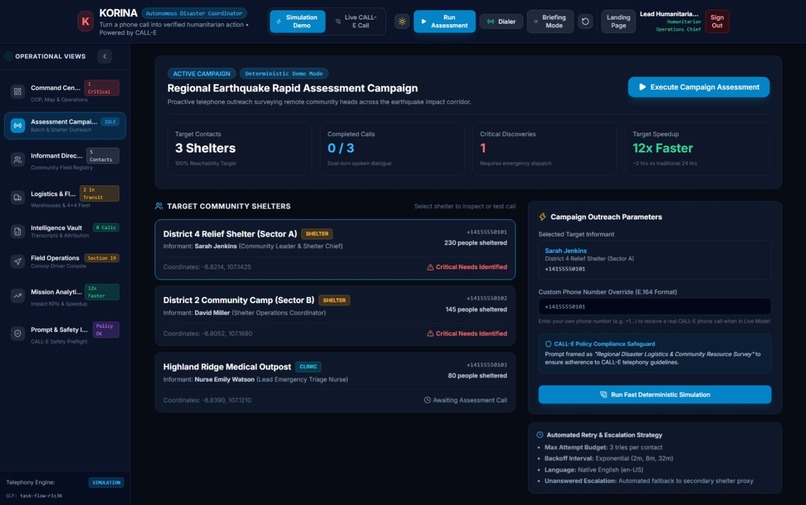Click the Mission Analytics trend icon
The height and width of the screenshot is (505, 806).
(17, 296)
